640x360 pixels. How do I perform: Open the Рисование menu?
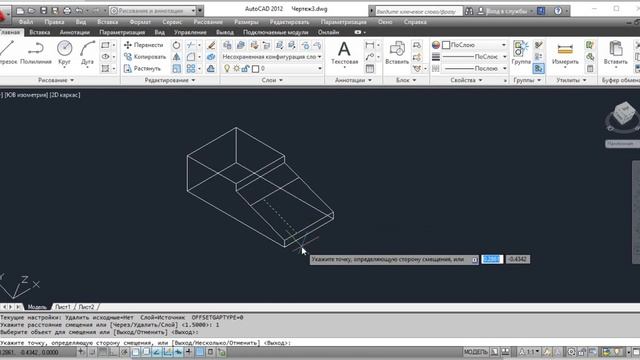coord(208,22)
